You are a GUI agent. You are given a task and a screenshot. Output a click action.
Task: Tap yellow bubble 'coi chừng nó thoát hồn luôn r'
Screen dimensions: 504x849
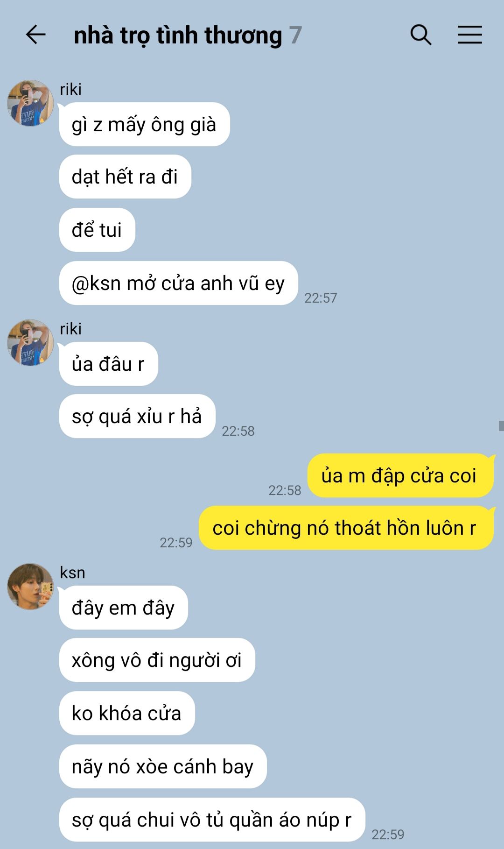tap(346, 528)
